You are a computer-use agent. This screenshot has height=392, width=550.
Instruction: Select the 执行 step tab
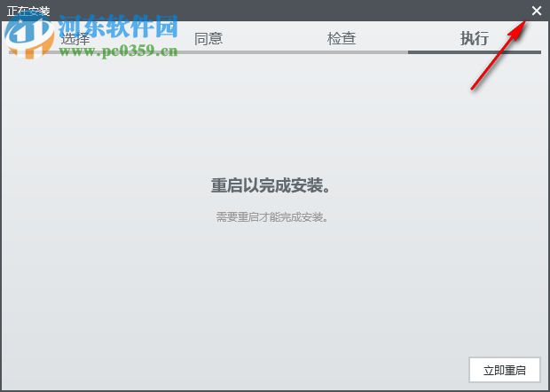click(x=475, y=38)
